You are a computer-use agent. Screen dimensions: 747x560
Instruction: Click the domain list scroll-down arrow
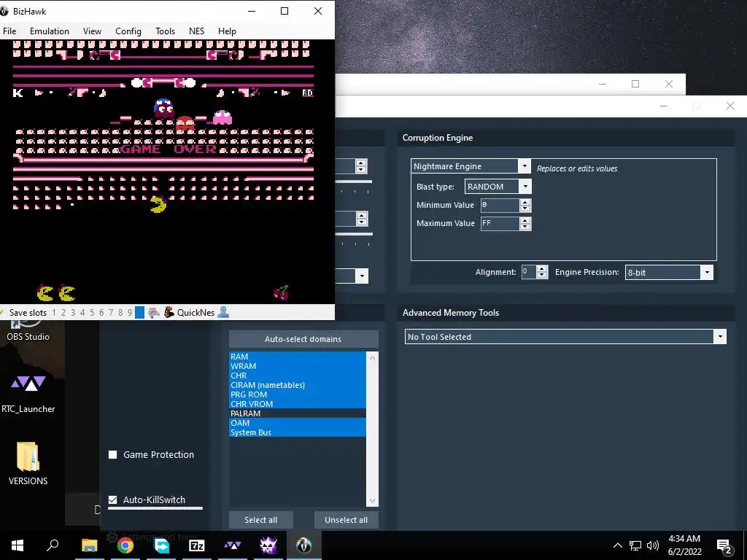[372, 501]
